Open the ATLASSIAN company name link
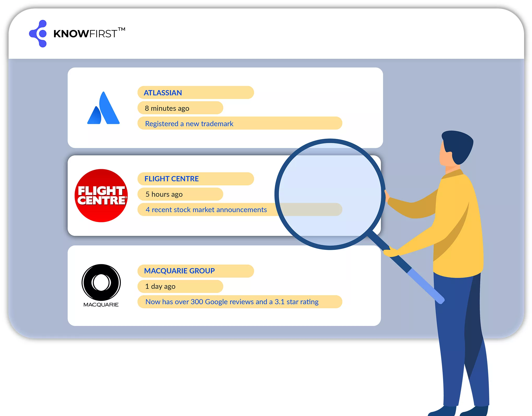Screen dimensions: 532x416 tap(163, 93)
